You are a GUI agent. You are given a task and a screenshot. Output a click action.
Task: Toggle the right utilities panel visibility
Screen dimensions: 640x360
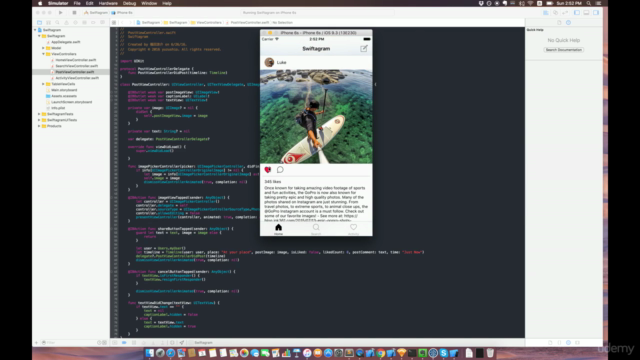point(596,13)
